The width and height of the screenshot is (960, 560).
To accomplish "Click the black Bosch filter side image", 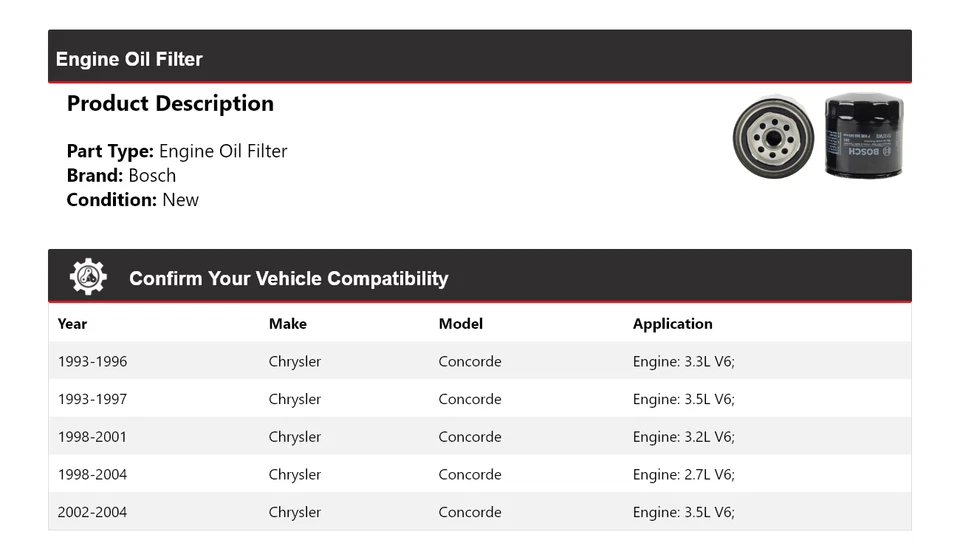I will [x=864, y=136].
